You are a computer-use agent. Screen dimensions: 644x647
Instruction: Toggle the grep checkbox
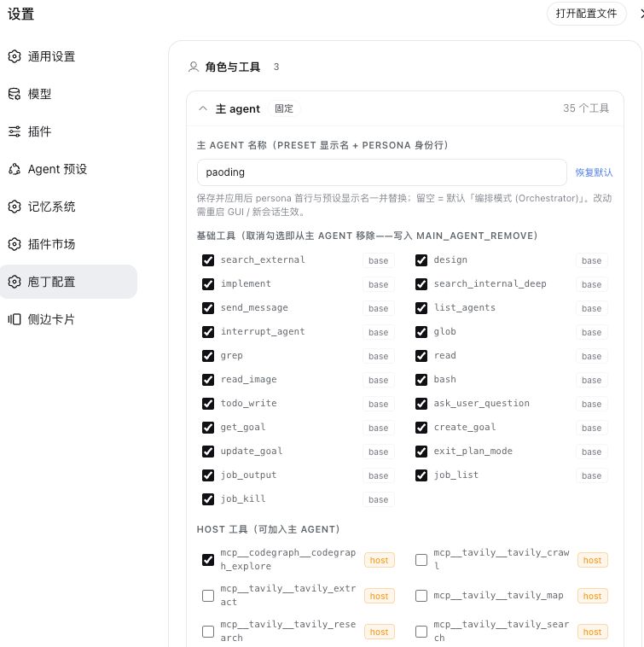coord(208,356)
